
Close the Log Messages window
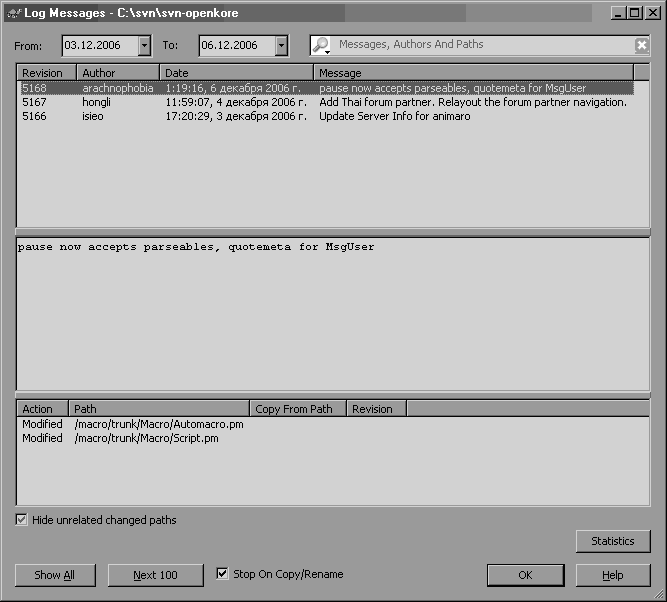(x=653, y=13)
